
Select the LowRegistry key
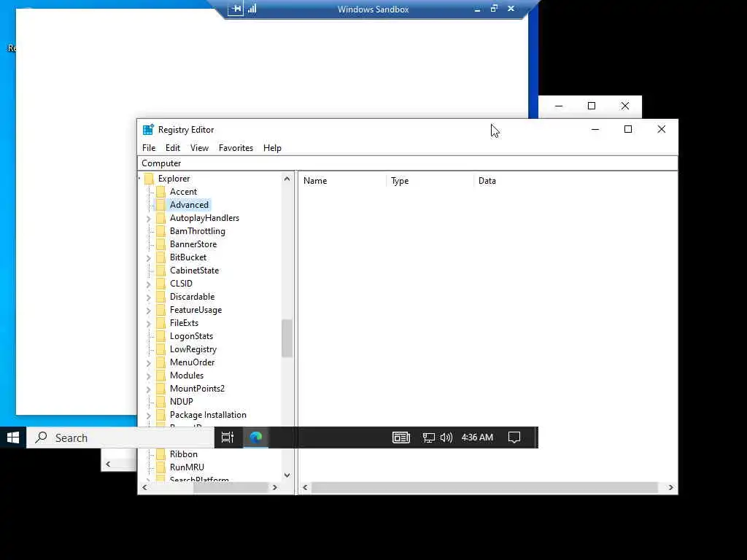pyautogui.click(x=193, y=349)
